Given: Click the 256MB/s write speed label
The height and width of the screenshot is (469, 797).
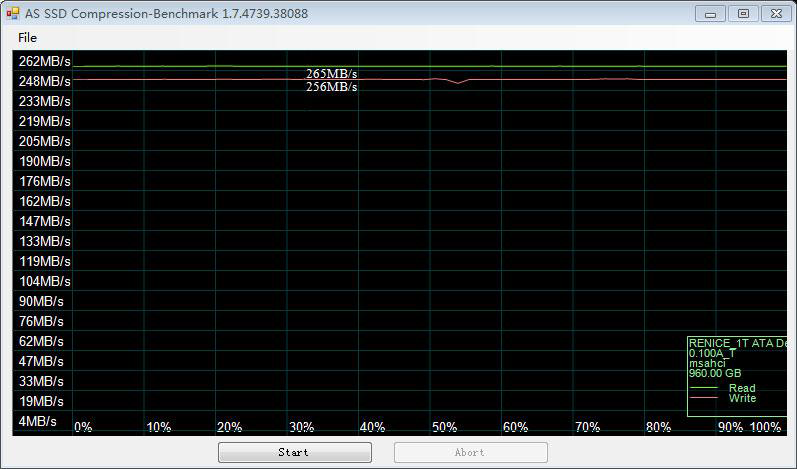Looking at the screenshot, I should click(331, 87).
